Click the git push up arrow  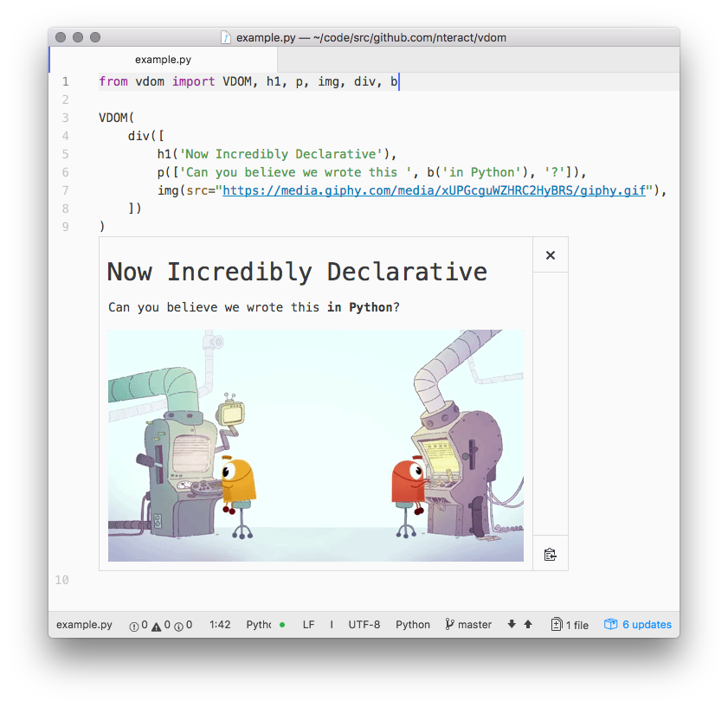point(528,624)
